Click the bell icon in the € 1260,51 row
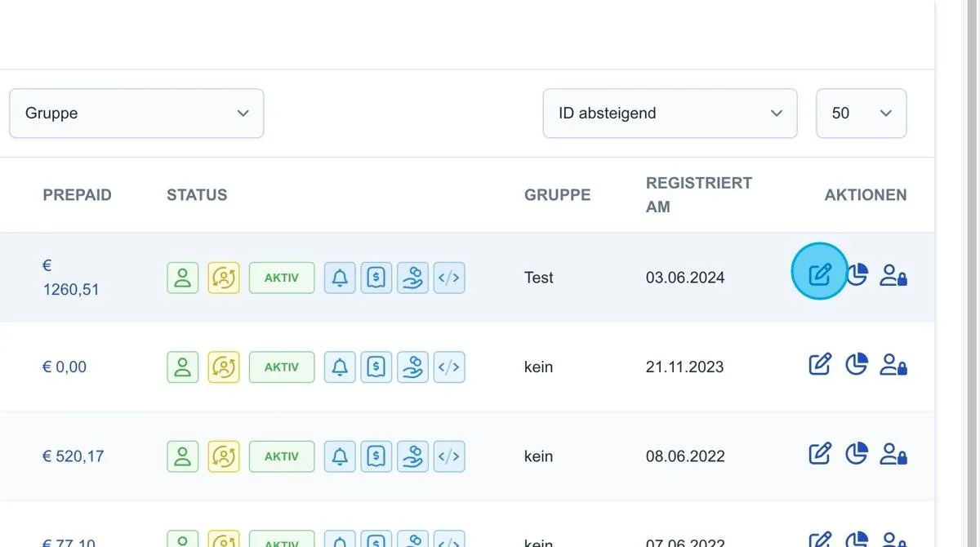The width and height of the screenshot is (980, 547). click(340, 278)
